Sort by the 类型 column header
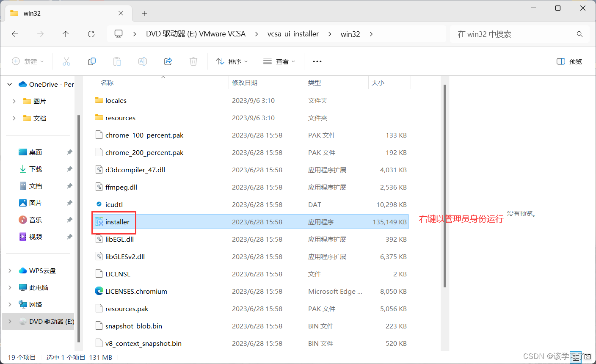Viewport: 596px width, 364px height. (315, 83)
